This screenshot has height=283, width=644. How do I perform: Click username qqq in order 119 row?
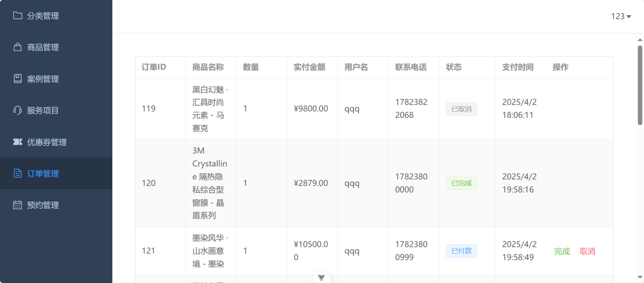pyautogui.click(x=352, y=109)
